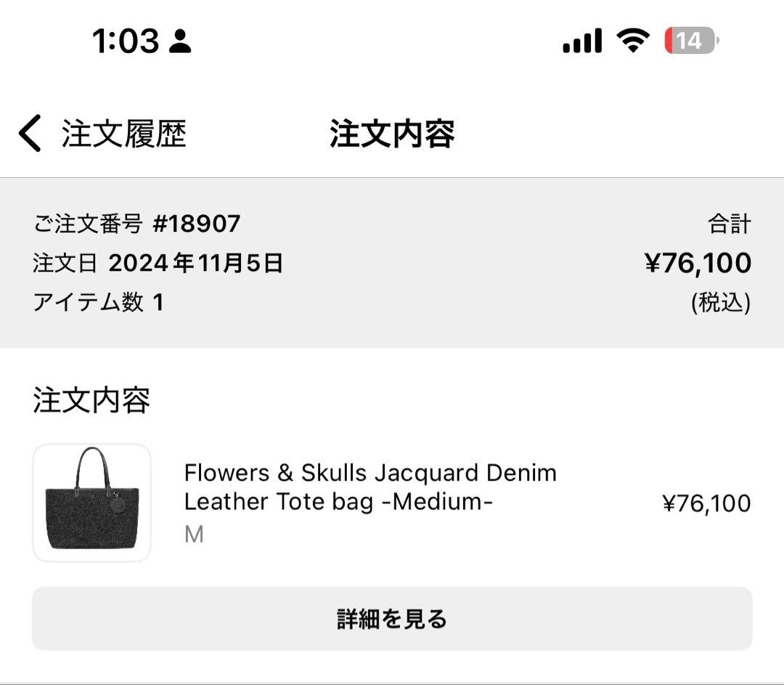Select order number #18907

coord(196,224)
